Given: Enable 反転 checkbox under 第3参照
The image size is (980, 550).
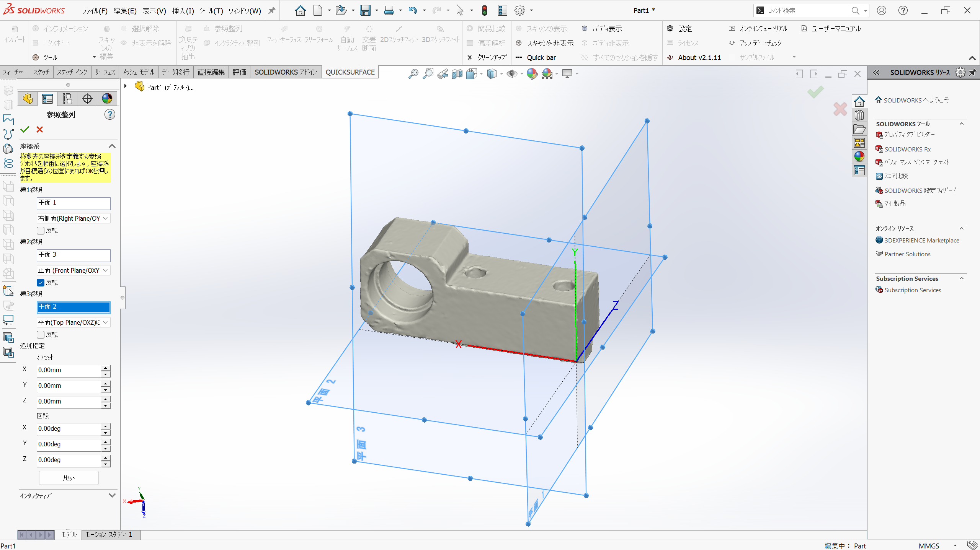Looking at the screenshot, I should pos(41,335).
